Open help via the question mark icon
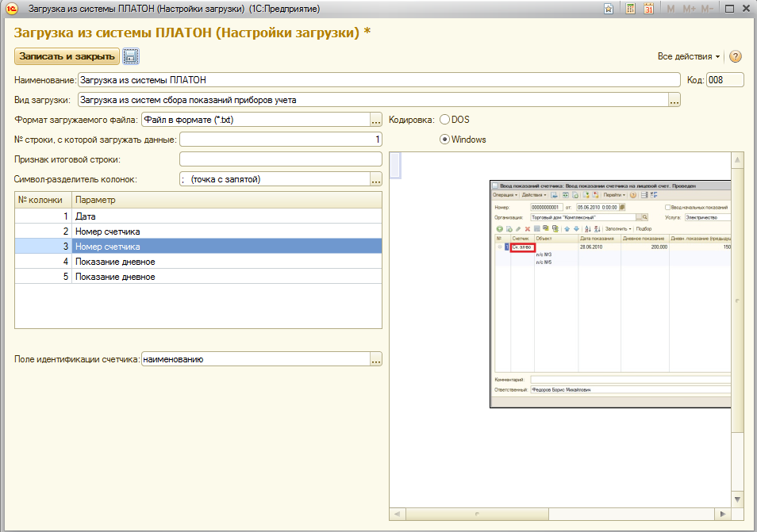The height and width of the screenshot is (532, 757). (x=736, y=56)
